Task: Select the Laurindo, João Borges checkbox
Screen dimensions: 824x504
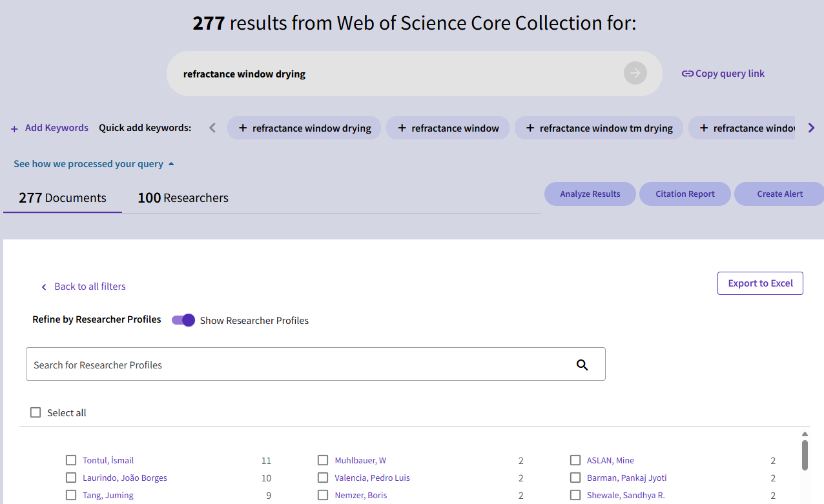Action: [71, 478]
